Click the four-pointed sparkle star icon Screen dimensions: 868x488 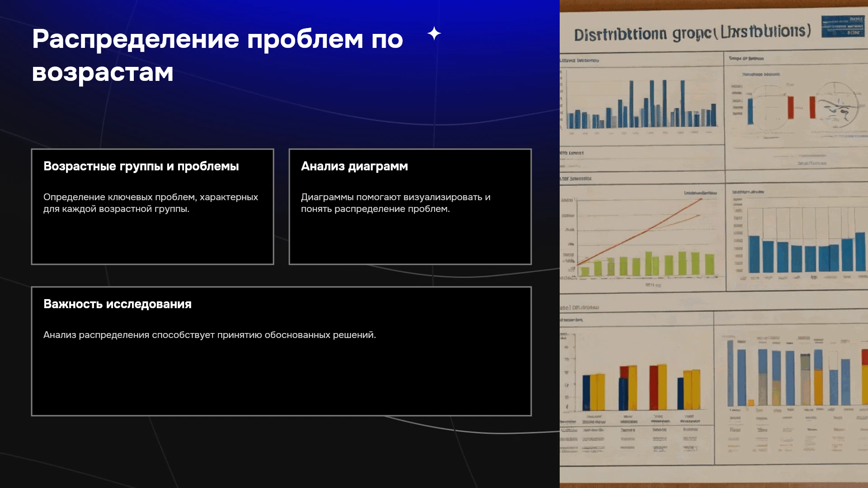click(434, 33)
